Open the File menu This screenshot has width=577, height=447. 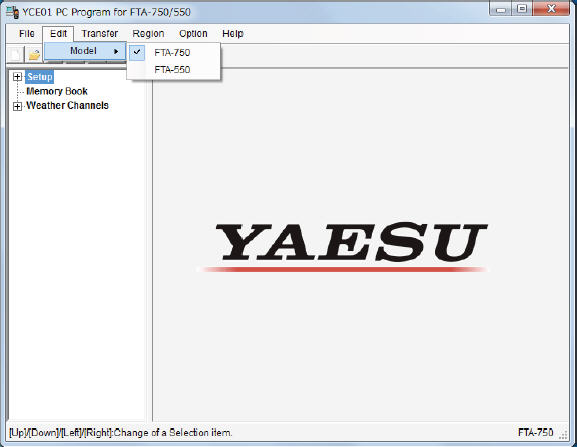point(27,33)
